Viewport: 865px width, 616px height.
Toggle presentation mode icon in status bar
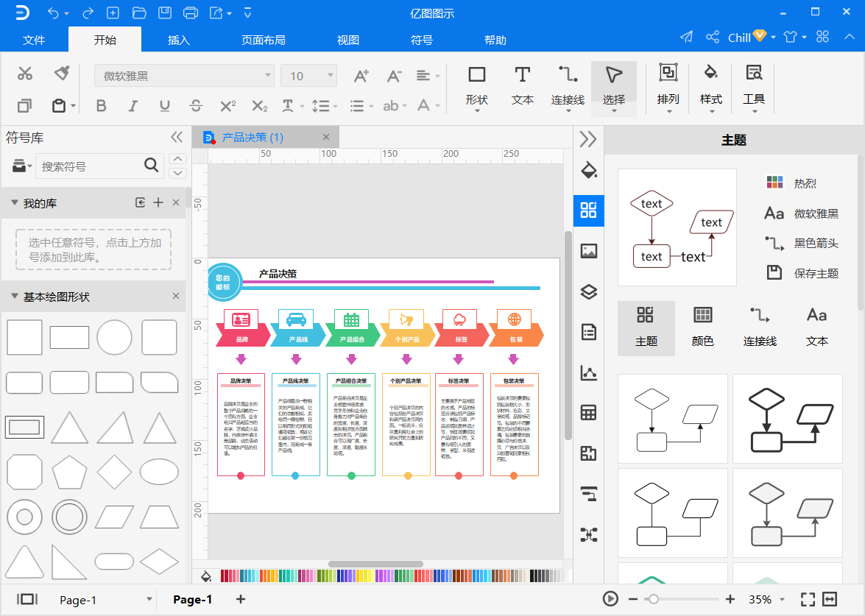(x=610, y=599)
